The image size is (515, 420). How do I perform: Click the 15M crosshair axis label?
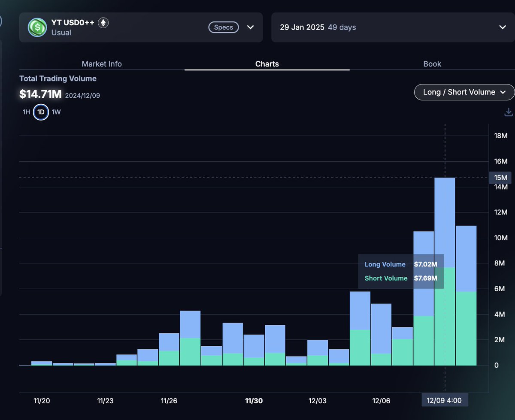(500, 178)
